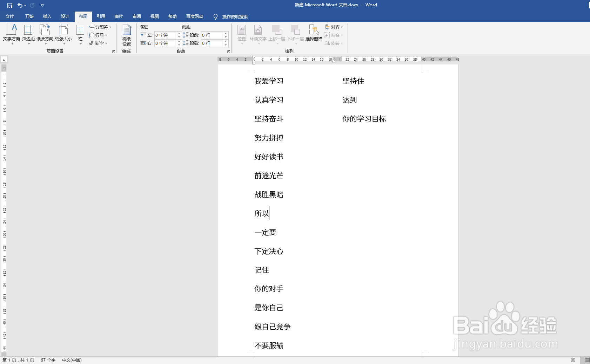Click the word count 67 个字

[x=48, y=360]
